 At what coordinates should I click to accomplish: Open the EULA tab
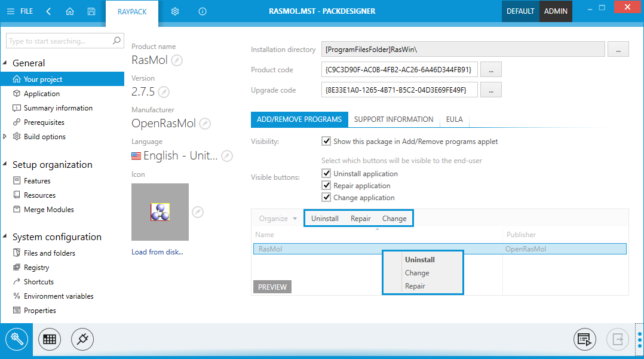pyautogui.click(x=455, y=119)
